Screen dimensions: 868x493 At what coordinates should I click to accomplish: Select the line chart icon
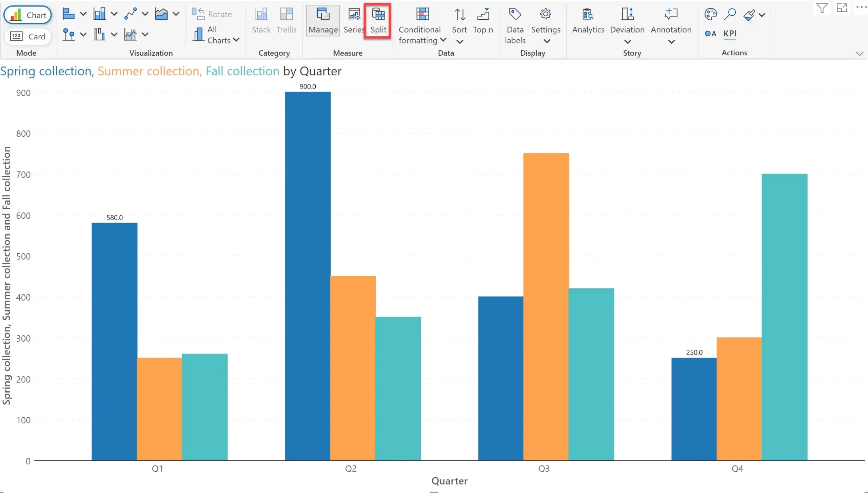(x=131, y=14)
